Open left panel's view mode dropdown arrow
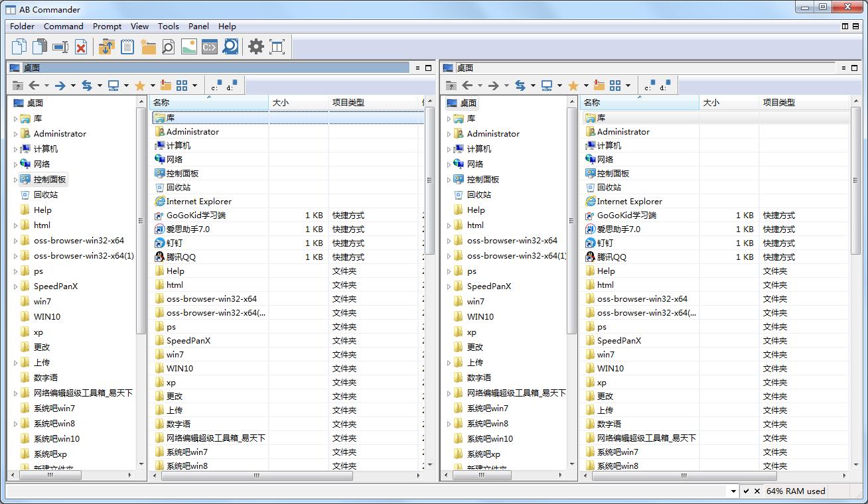Screen dimensions: 868x504 (194, 86)
